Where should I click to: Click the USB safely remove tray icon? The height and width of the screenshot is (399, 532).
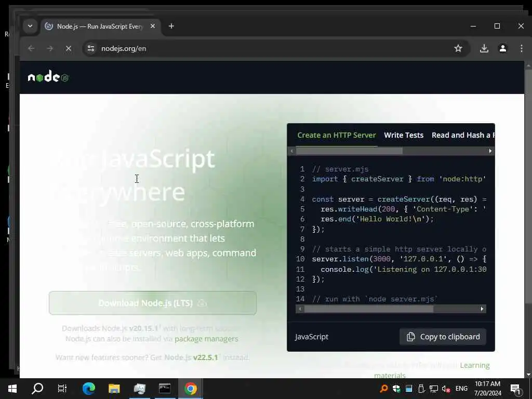coord(421,389)
